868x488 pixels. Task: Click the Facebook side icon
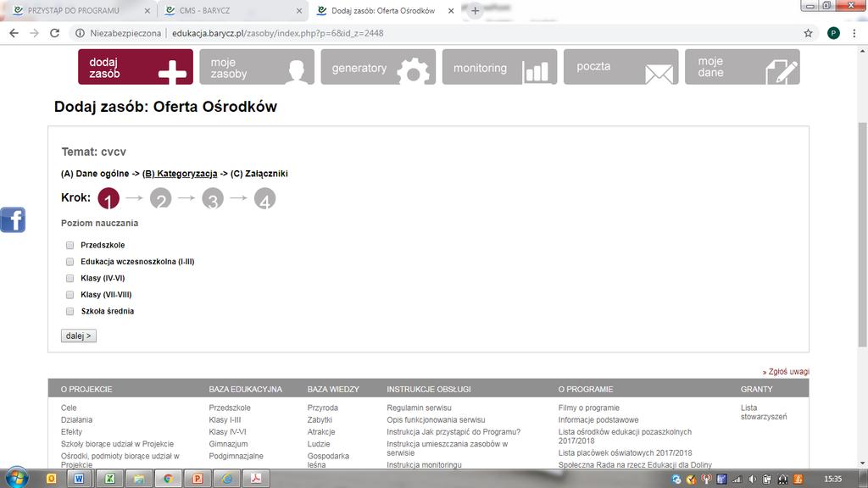[x=13, y=219]
